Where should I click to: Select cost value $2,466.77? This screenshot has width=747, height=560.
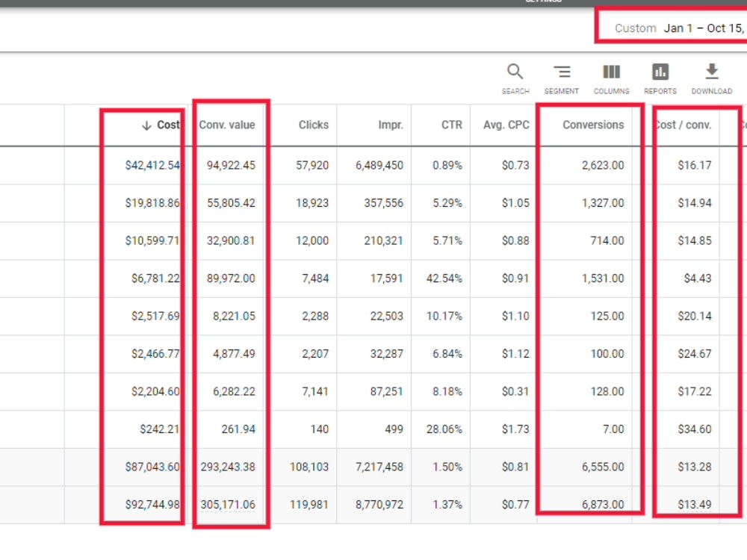(156, 353)
